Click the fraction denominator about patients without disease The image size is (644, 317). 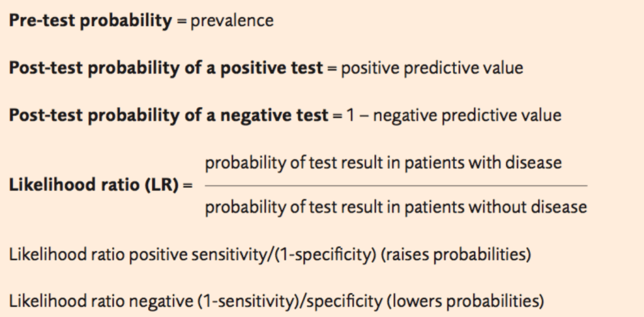(x=396, y=207)
